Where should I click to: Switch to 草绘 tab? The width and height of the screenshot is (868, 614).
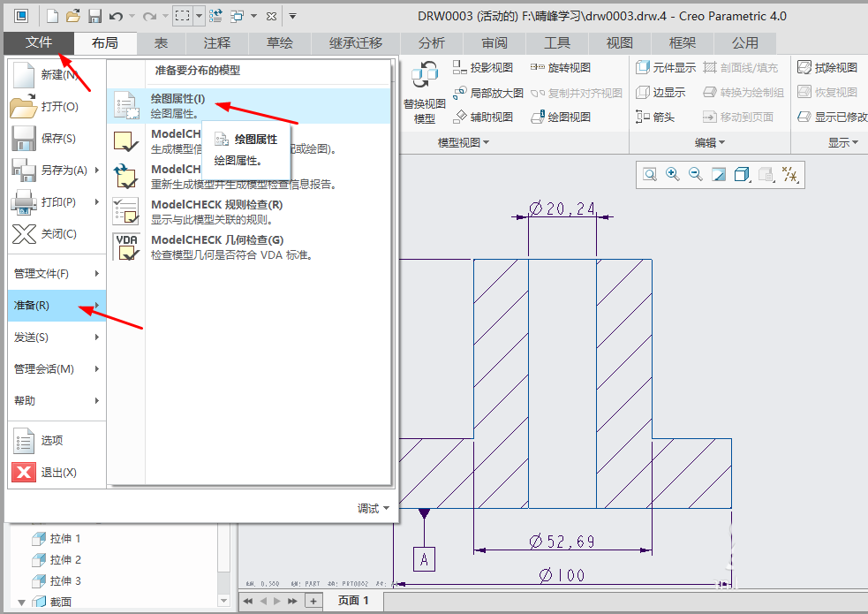(280, 43)
